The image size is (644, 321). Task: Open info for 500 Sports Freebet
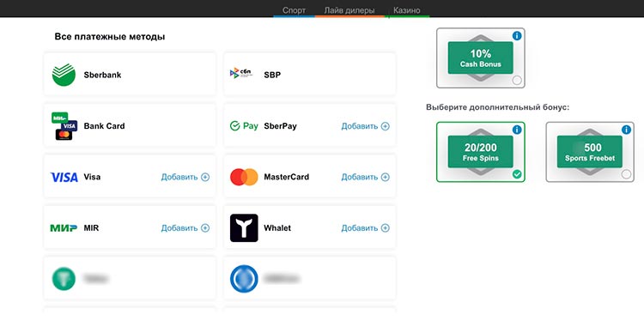(x=626, y=130)
